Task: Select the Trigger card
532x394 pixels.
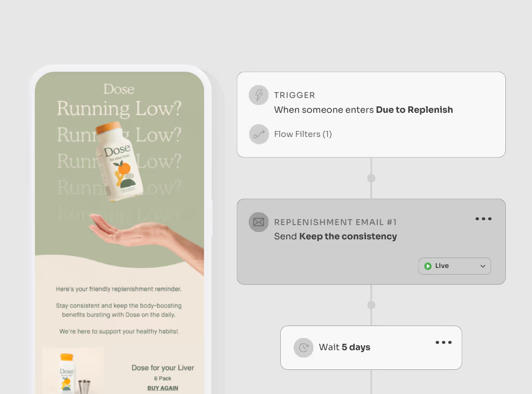Action: (x=371, y=114)
